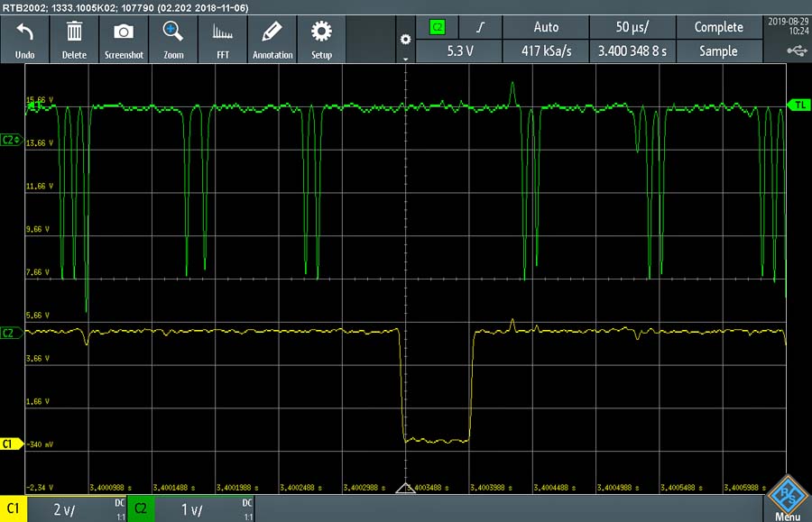812x522 pixels.
Task: Open toolbar settings via small gear icon
Action: coord(405,40)
